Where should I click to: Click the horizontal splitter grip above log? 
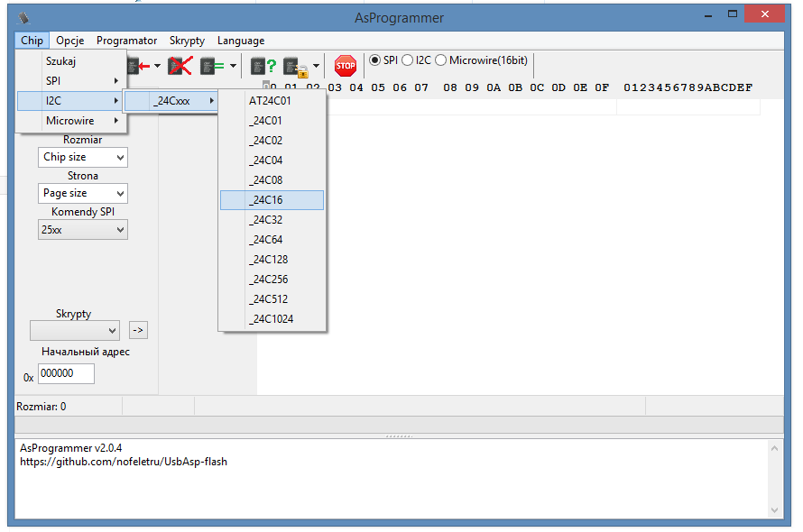400,436
